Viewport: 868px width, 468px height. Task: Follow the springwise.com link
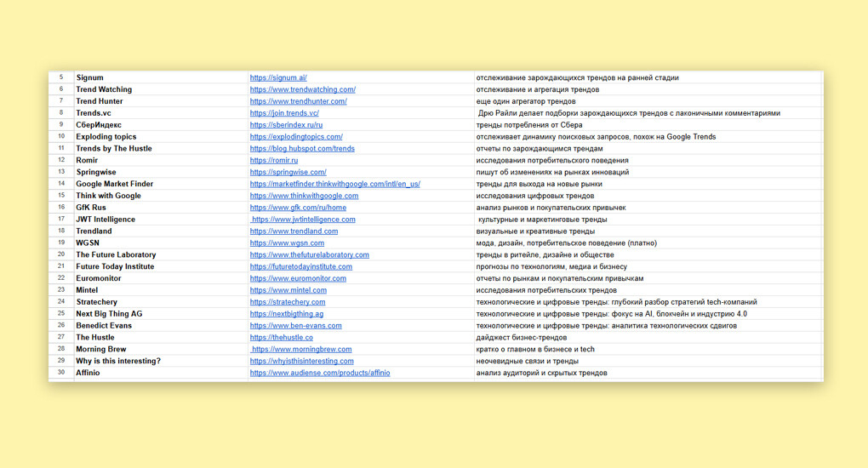(288, 172)
